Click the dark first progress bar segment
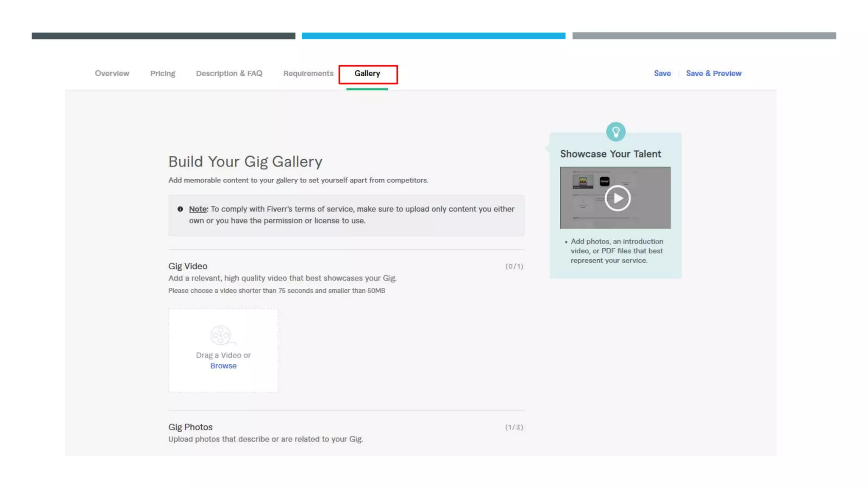 (163, 36)
